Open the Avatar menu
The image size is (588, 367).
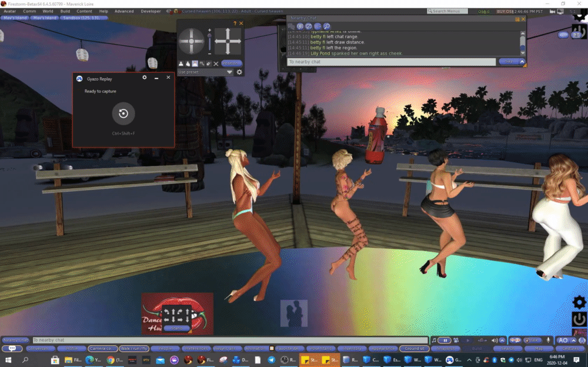(x=10, y=11)
